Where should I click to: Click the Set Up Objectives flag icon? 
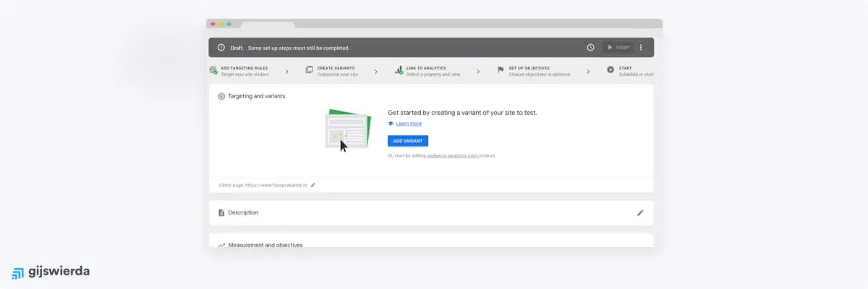pyautogui.click(x=501, y=70)
